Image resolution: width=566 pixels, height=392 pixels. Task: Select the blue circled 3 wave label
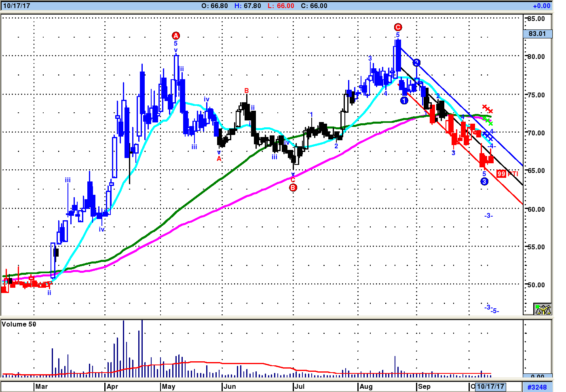pos(484,181)
